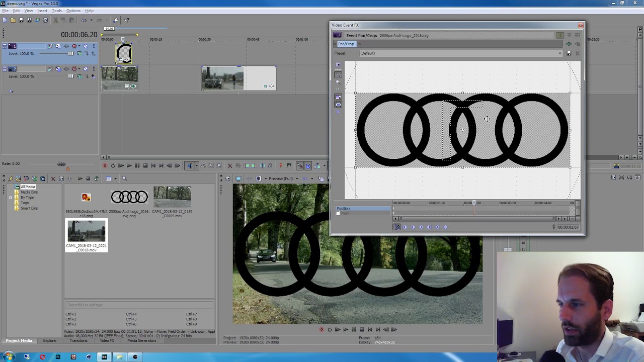Screen dimensions: 644x362
Task: Select the Position keyframe row
Action: 364,209
